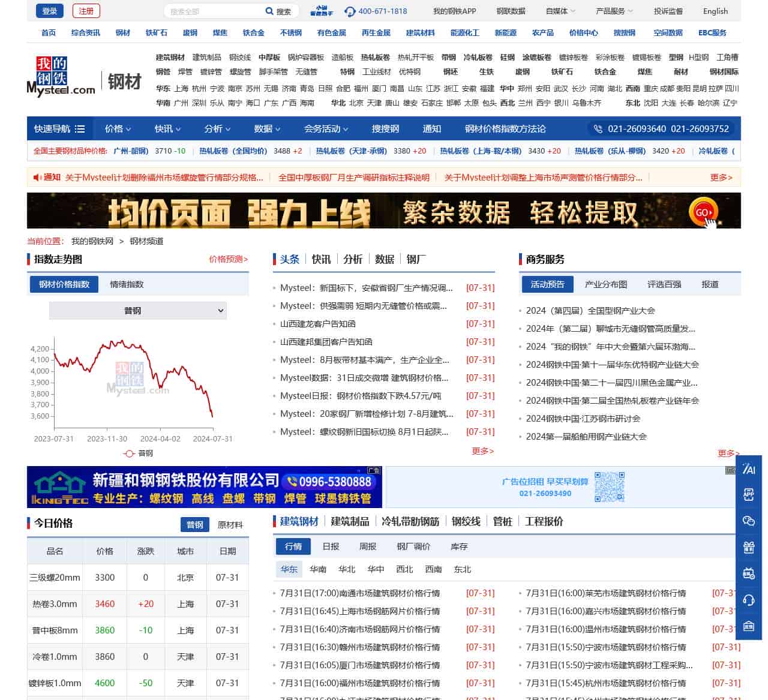The height and width of the screenshot is (700, 768).
Task: Open the WeChat contact icon in sidebar
Action: (749, 521)
